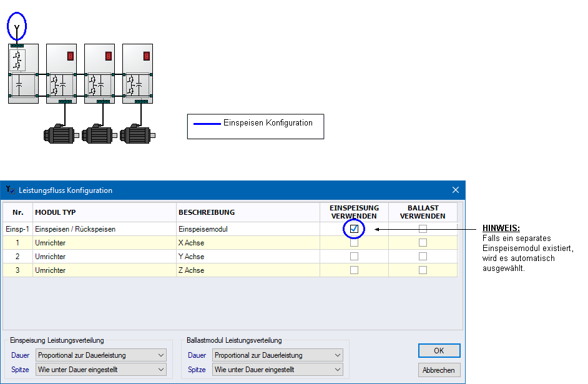Close the Leistungsfluss Konfiguration dialog
The image size is (588, 384).
point(455,190)
